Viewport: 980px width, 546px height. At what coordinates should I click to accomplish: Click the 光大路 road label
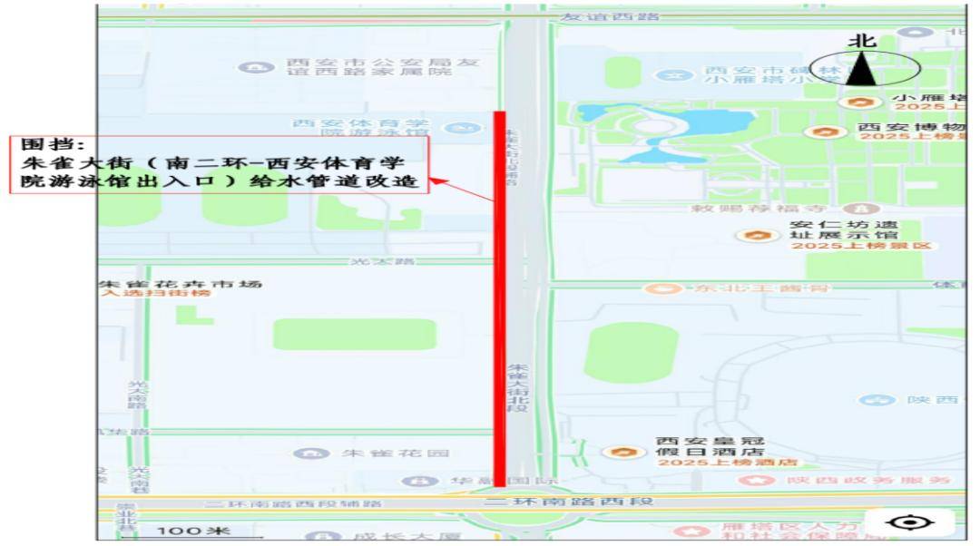[382, 260]
